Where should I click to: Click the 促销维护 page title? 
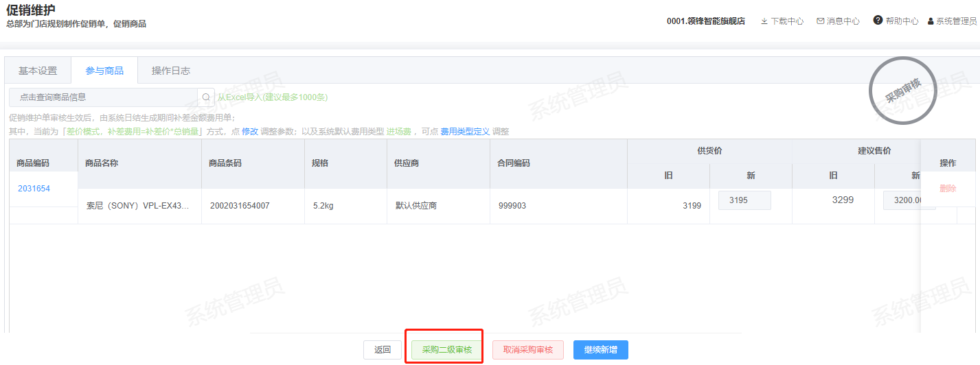point(31,10)
